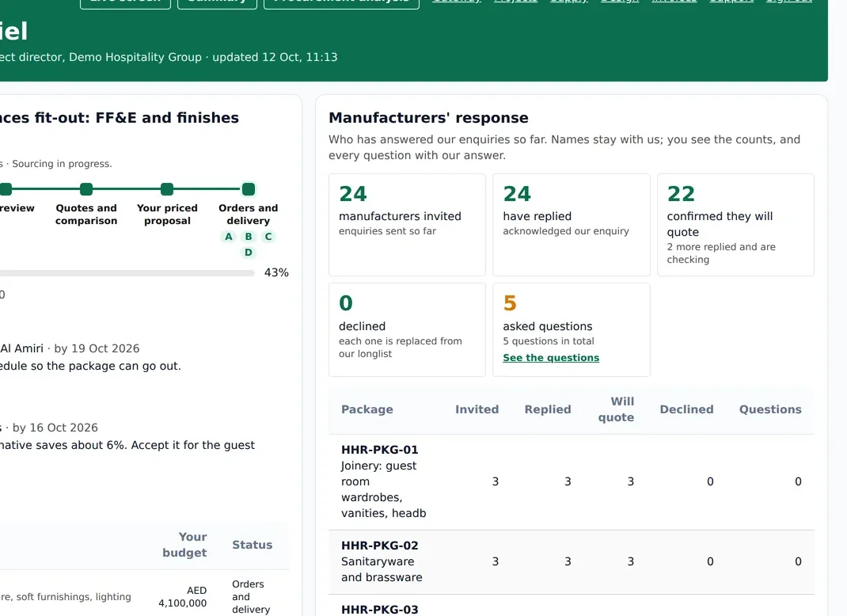Image resolution: width=847 pixels, height=616 pixels.
Task: Click Will quote value in HHR-PKG-02 row
Action: click(x=630, y=561)
